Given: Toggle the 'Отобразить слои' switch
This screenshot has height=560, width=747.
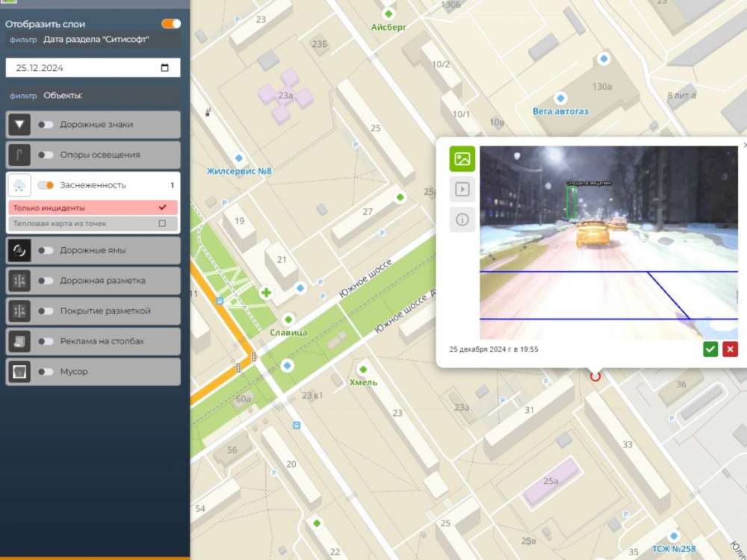Looking at the screenshot, I should (x=171, y=24).
